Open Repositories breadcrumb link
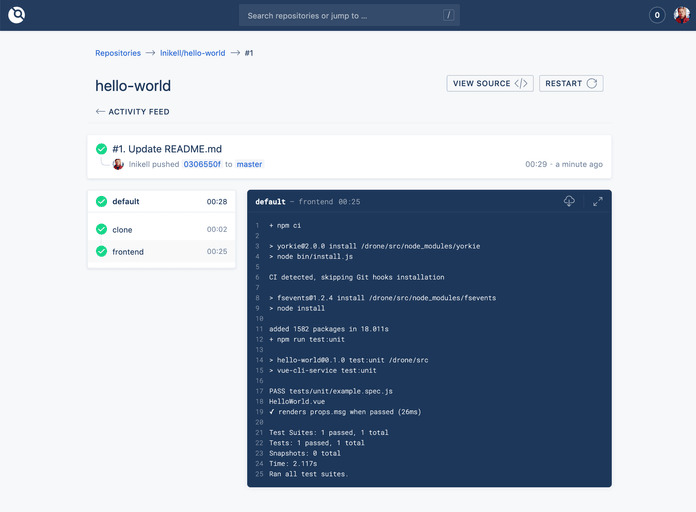Screen dimensions: 696x512 (118, 52)
